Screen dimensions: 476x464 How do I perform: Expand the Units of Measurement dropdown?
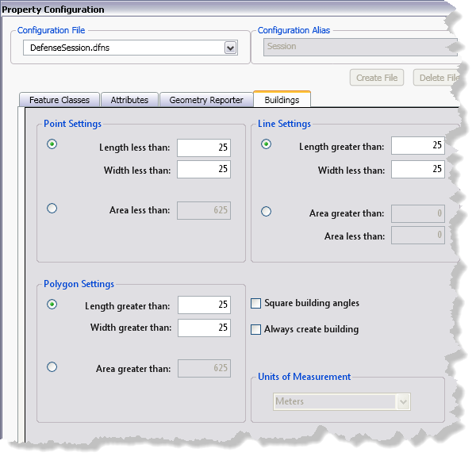click(403, 401)
